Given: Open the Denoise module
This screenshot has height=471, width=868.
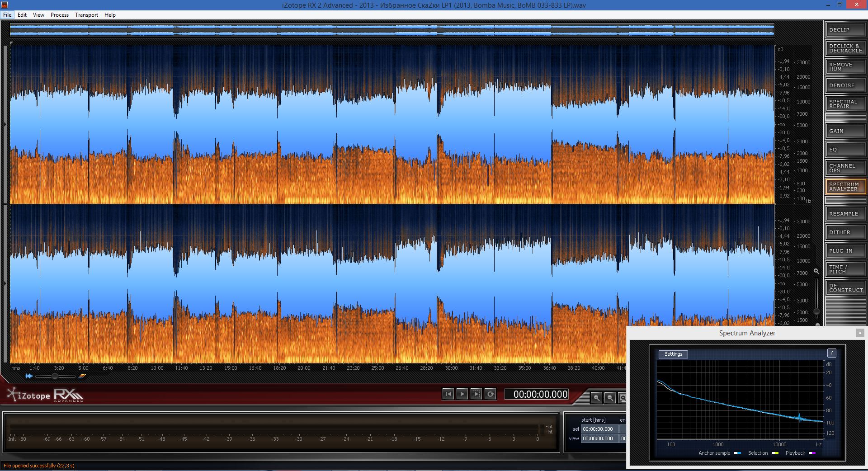Looking at the screenshot, I should [x=845, y=85].
